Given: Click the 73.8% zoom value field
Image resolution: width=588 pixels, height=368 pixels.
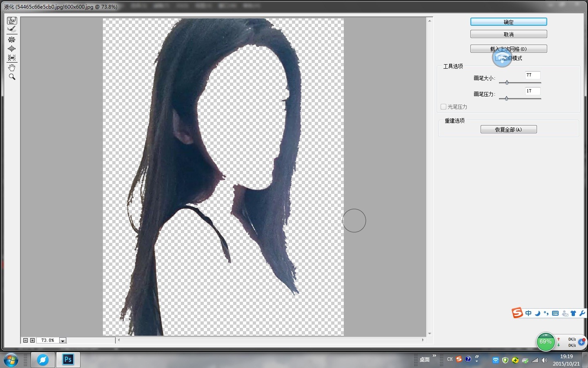Looking at the screenshot, I should (x=48, y=340).
